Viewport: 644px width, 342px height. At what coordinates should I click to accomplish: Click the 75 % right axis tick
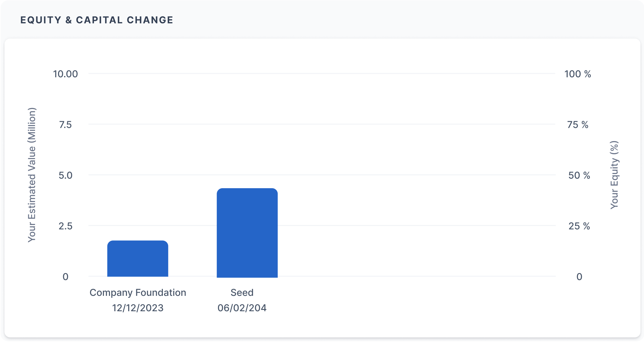[x=578, y=125]
